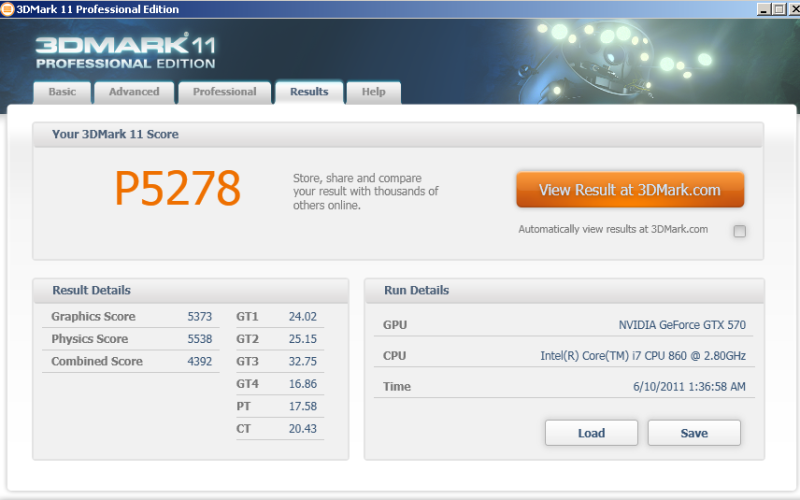Click the Combined Score row

click(x=131, y=362)
